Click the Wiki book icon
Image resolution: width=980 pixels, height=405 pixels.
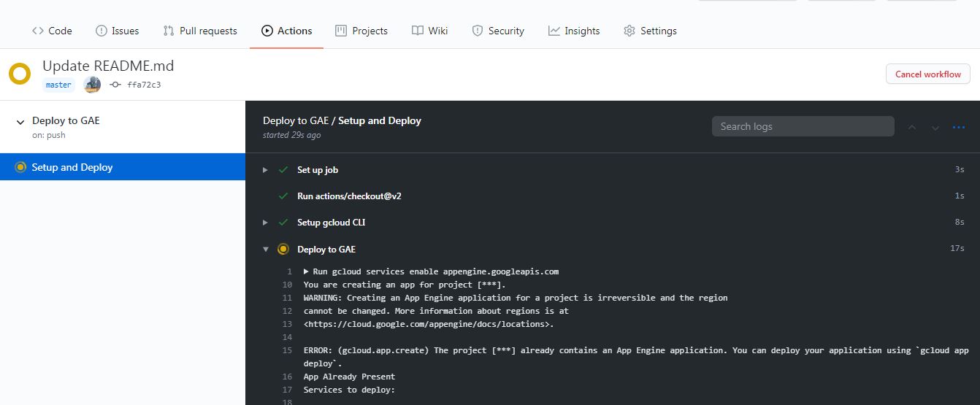click(x=417, y=31)
